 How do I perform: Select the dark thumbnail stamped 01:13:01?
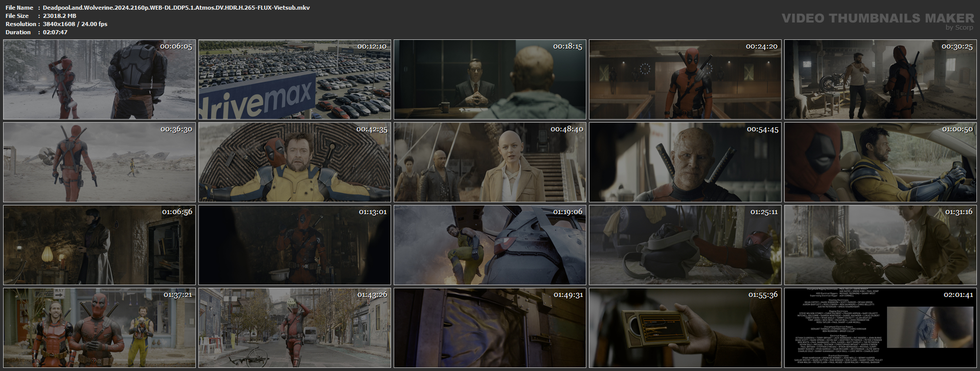click(x=294, y=245)
